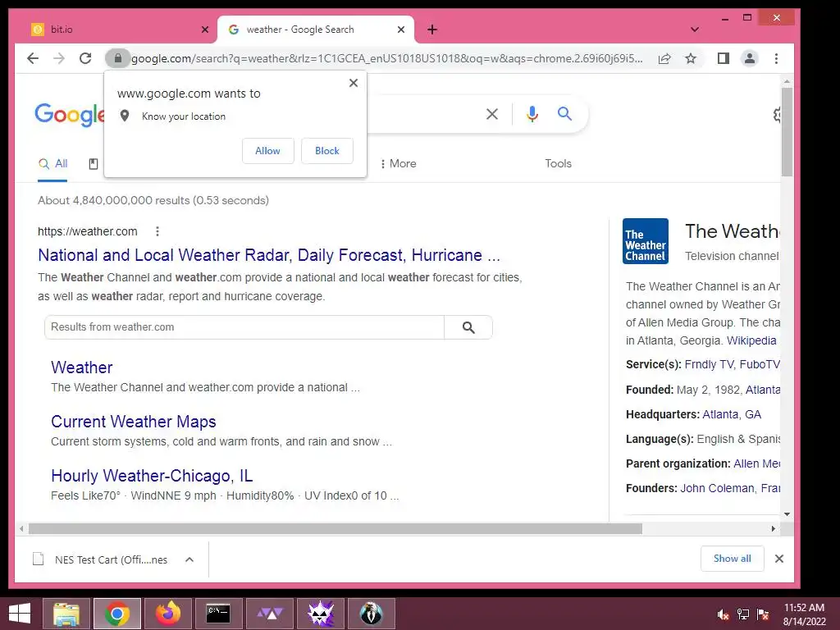Open the tab search chevron
Screen dimensions: 840x630
tap(695, 30)
